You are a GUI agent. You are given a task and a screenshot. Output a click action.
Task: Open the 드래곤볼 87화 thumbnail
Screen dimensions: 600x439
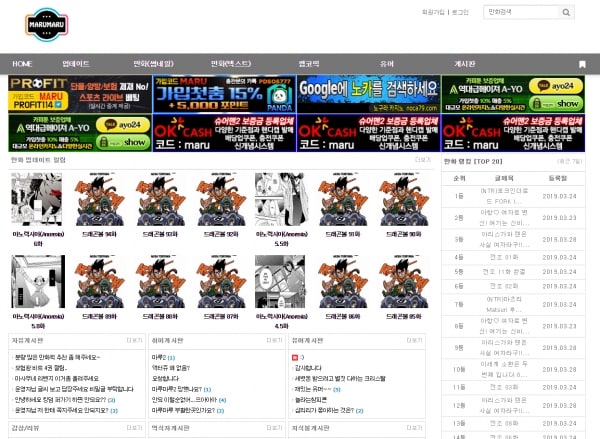221,282
